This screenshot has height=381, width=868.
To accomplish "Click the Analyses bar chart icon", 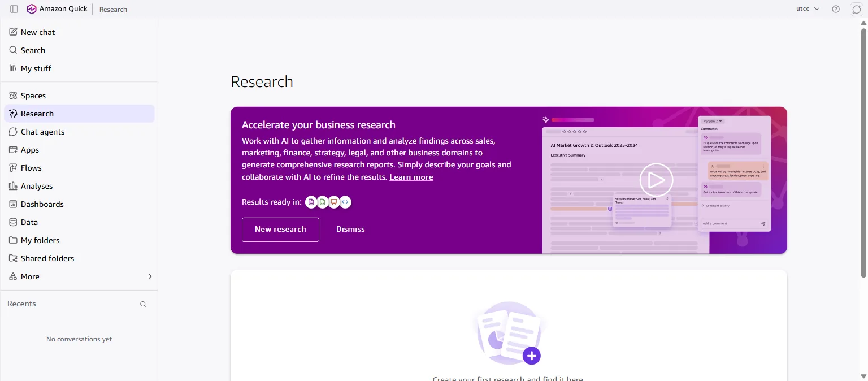I will (x=14, y=186).
